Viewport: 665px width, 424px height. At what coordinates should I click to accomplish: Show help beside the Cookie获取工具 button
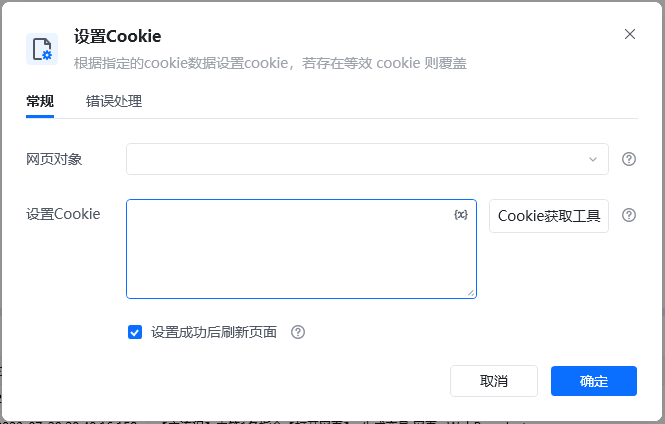[629, 215]
